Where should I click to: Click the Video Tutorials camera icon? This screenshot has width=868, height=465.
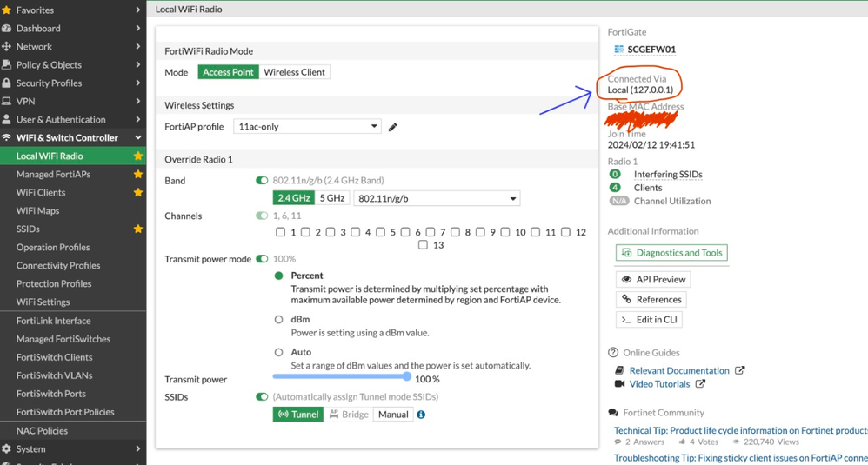click(x=619, y=383)
